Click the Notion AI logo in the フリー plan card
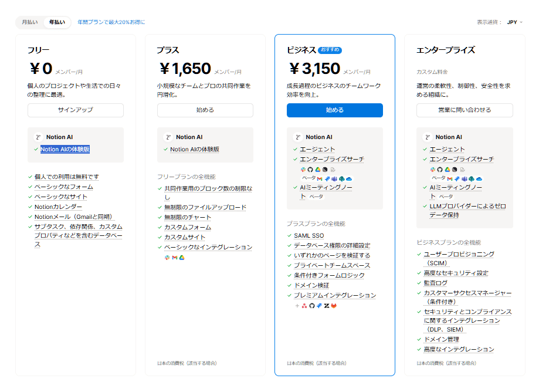539x392 pixels. click(39, 137)
